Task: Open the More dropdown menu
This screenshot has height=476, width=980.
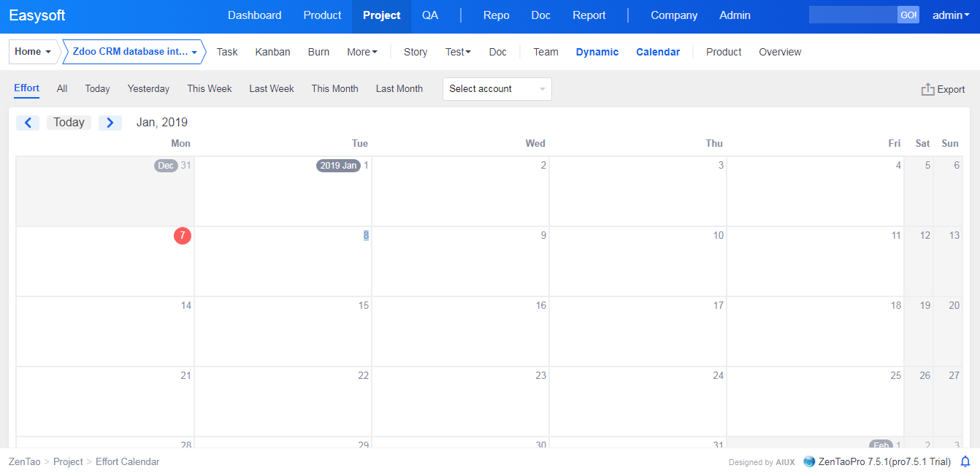Action: point(362,52)
